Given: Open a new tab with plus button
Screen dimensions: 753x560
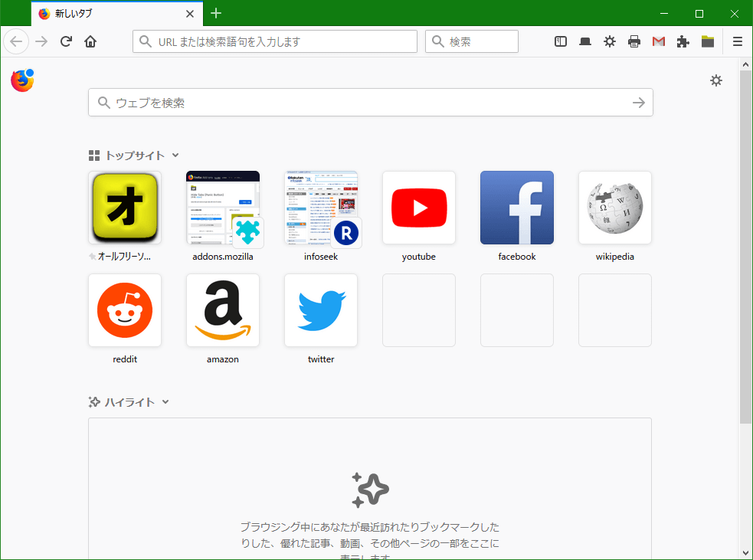Looking at the screenshot, I should pos(216,14).
